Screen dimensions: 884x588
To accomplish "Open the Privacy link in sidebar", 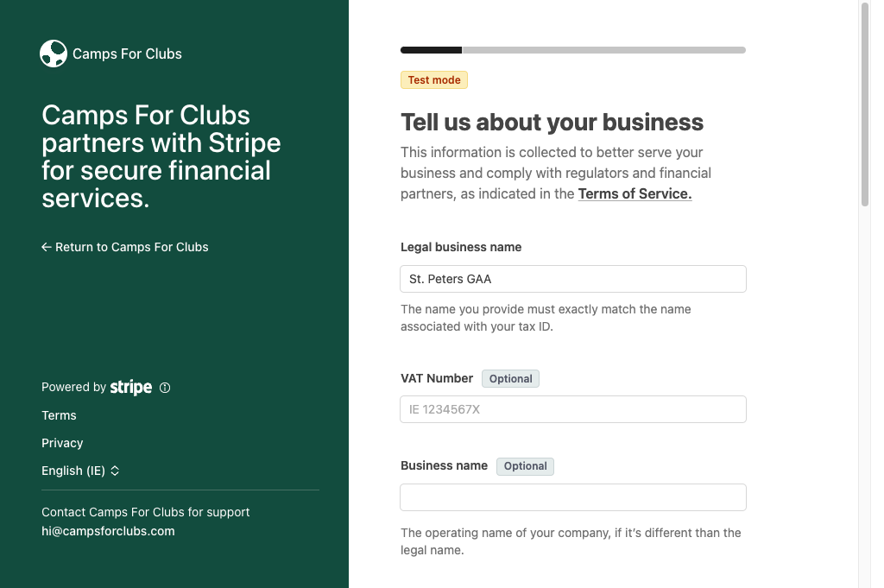I will coord(62,443).
